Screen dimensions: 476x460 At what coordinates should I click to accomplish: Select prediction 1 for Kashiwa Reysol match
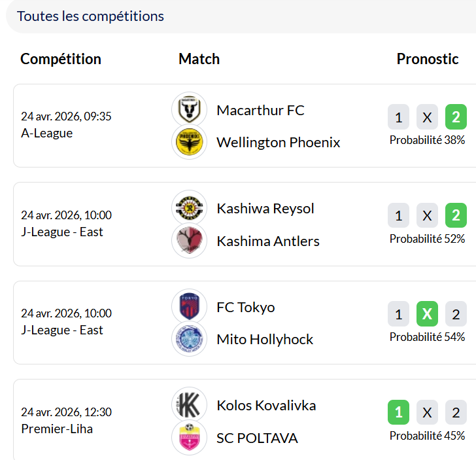pyautogui.click(x=398, y=216)
